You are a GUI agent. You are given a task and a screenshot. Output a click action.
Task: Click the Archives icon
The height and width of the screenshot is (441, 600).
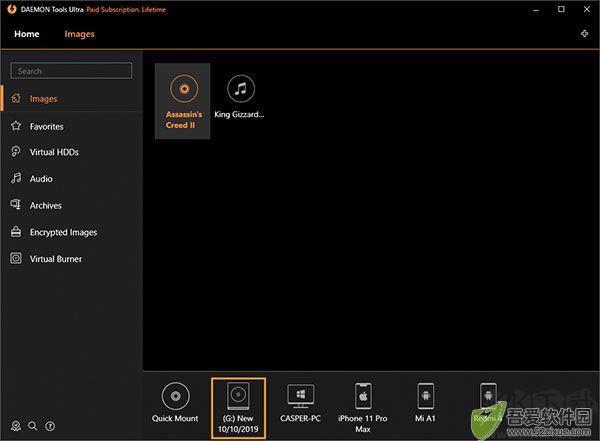tap(16, 205)
